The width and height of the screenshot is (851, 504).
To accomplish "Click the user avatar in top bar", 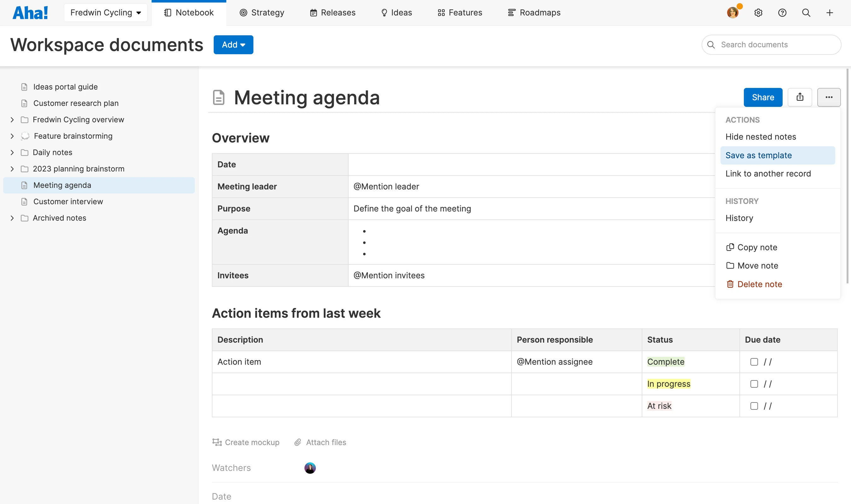I will pos(732,13).
